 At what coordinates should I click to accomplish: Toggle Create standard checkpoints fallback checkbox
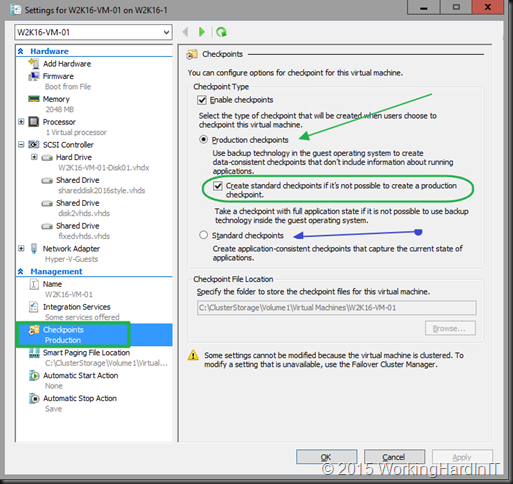tap(218, 186)
